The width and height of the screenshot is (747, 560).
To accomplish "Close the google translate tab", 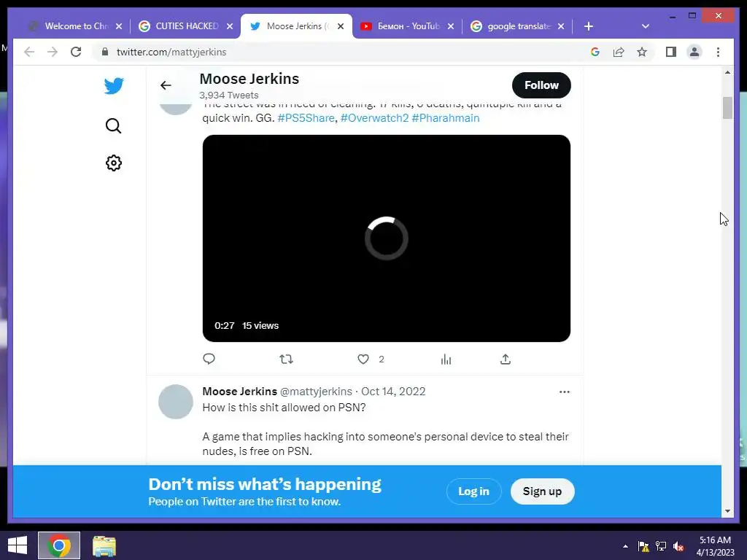I will tap(561, 26).
